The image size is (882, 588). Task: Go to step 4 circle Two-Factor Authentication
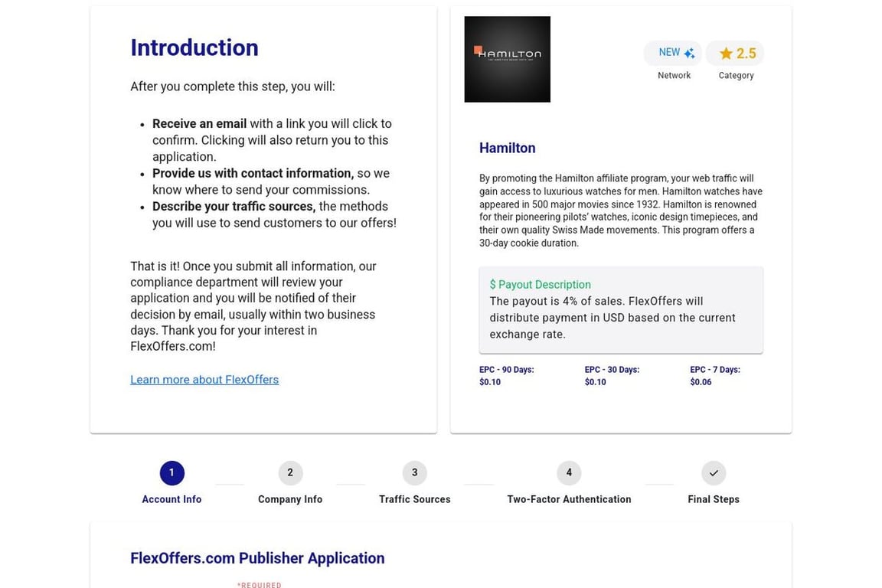pos(569,472)
